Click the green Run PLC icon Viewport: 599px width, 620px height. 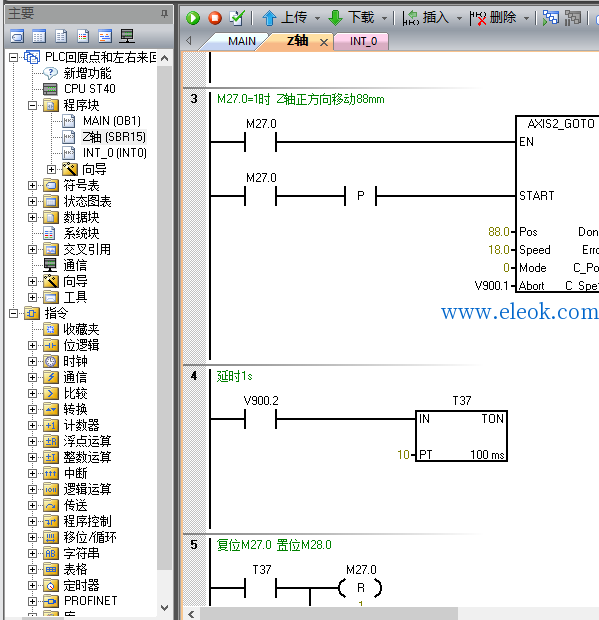click(x=193, y=18)
